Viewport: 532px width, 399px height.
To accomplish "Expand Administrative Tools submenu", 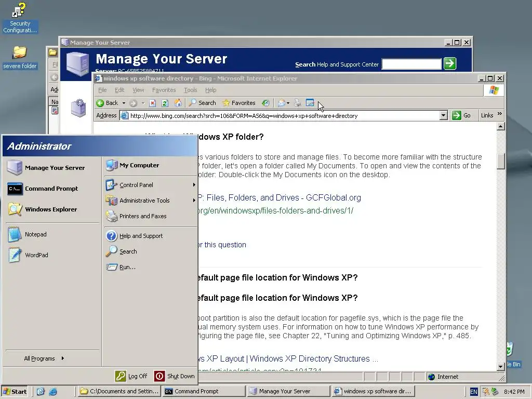I will [x=150, y=201].
